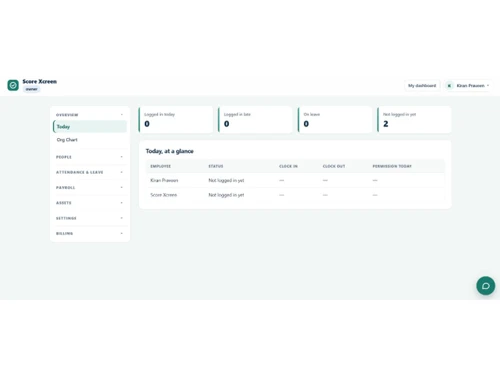Image resolution: width=500 pixels, height=375 pixels.
Task: Open the chat support bubble
Action: [485, 286]
